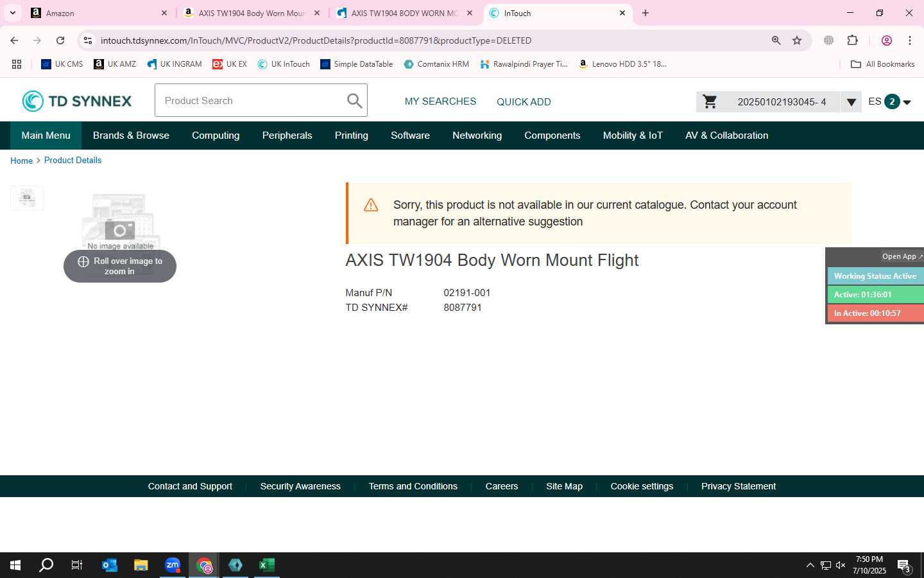The width and height of the screenshot is (924, 578).
Task: Open the Chrome profile icon
Action: 887,40
